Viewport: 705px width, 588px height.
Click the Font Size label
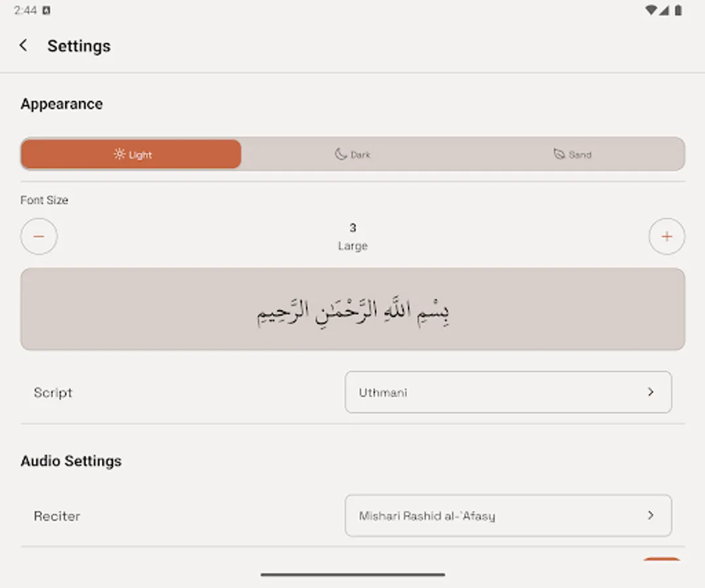[44, 200]
